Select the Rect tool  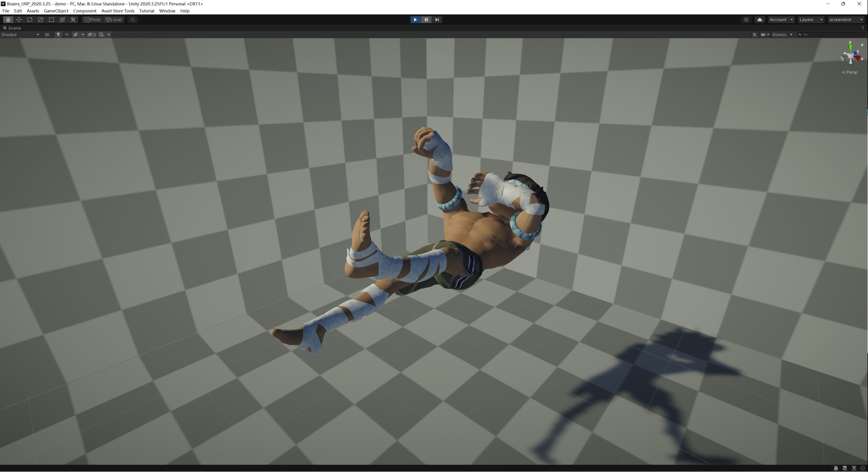51,20
